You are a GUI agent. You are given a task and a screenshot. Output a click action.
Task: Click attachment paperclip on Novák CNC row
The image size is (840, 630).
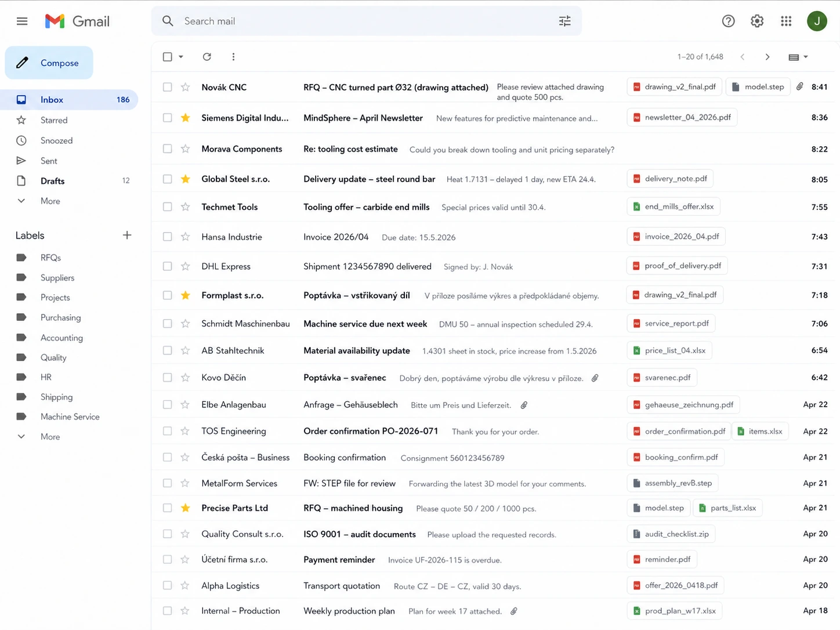tap(799, 86)
